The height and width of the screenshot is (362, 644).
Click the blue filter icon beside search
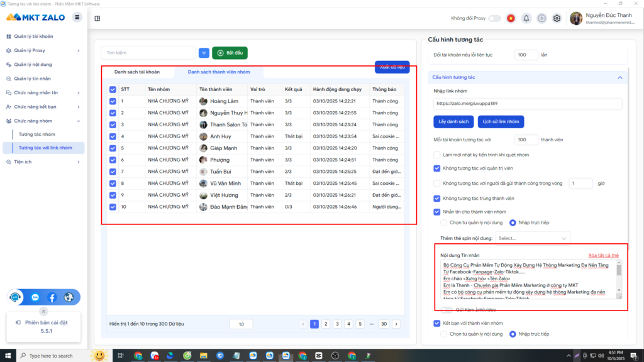pyautogui.click(x=204, y=53)
